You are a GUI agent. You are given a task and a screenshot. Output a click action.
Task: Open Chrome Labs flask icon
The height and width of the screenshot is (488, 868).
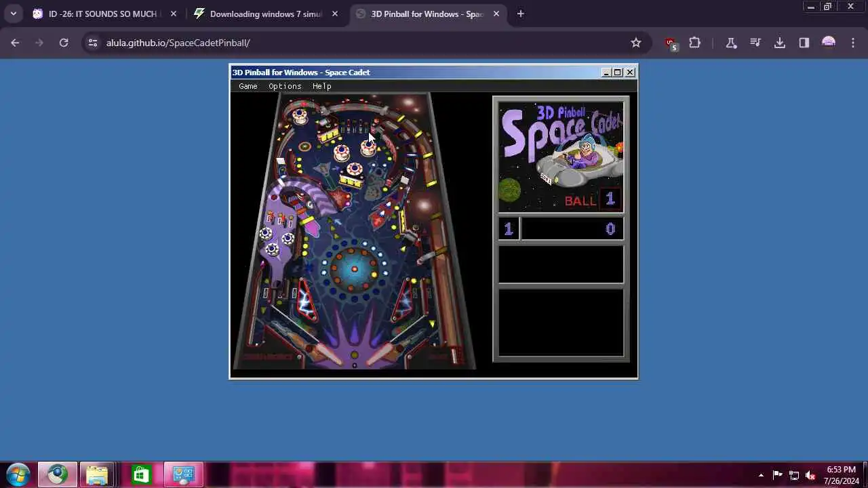731,43
